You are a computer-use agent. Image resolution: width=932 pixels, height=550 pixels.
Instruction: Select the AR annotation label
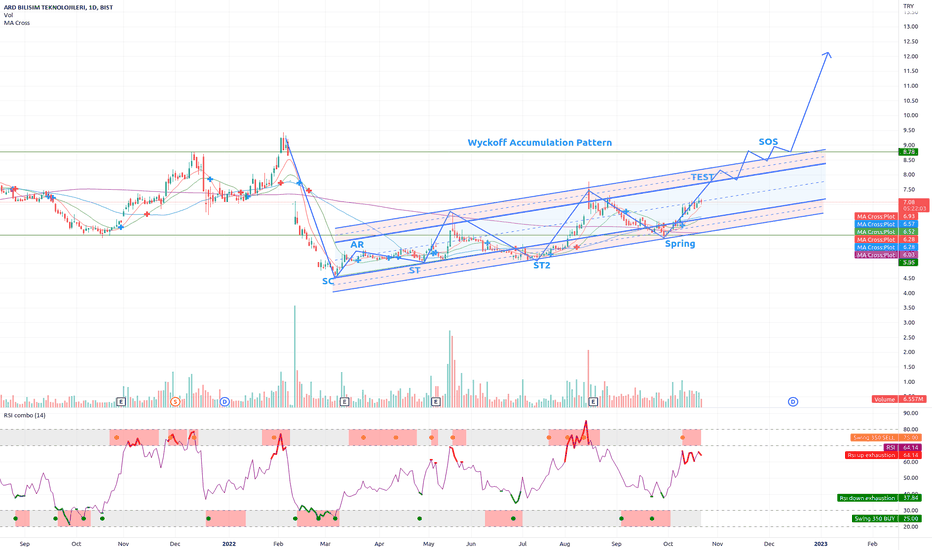[x=357, y=244]
